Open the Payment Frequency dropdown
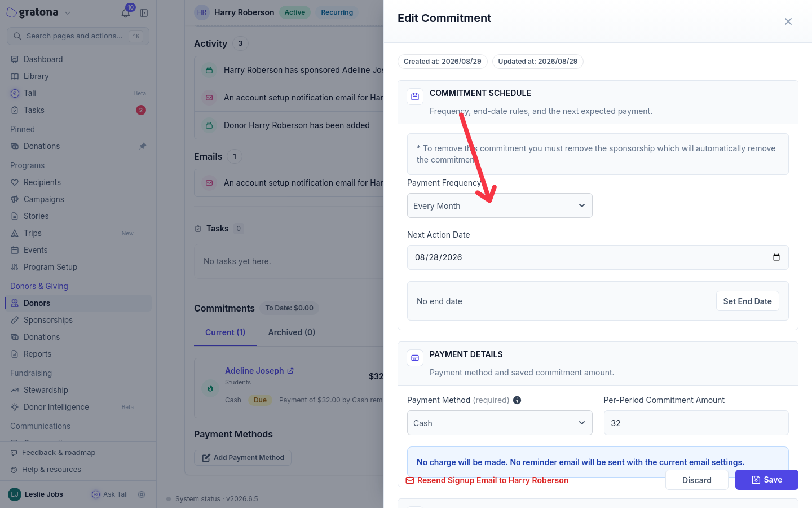Viewport: 812px width, 508px height. coord(500,205)
